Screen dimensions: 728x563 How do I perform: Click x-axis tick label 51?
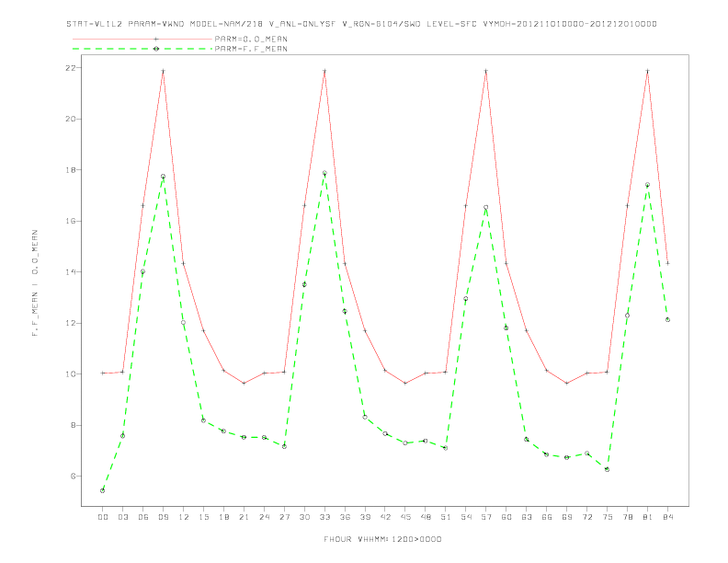(446, 517)
